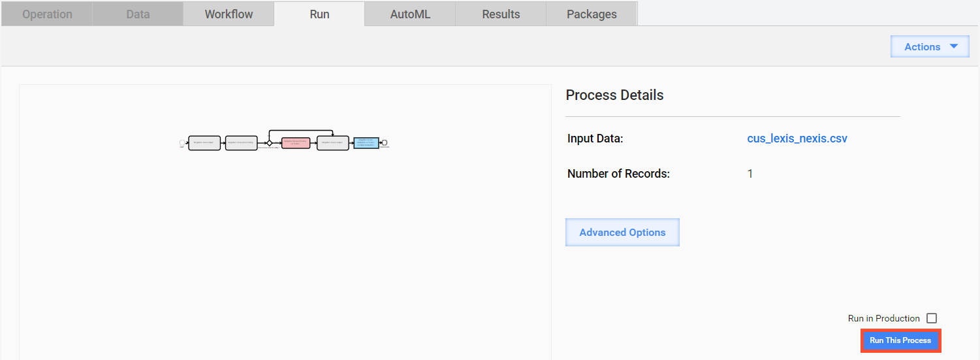The width and height of the screenshot is (980, 360).
Task: Select the pink highlighted workflow step
Action: (x=296, y=143)
